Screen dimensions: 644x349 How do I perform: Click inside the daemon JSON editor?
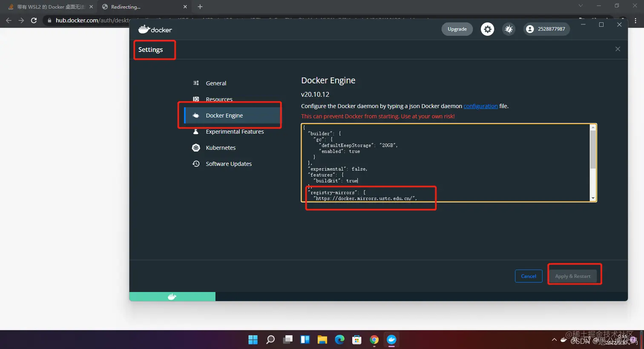(x=446, y=163)
